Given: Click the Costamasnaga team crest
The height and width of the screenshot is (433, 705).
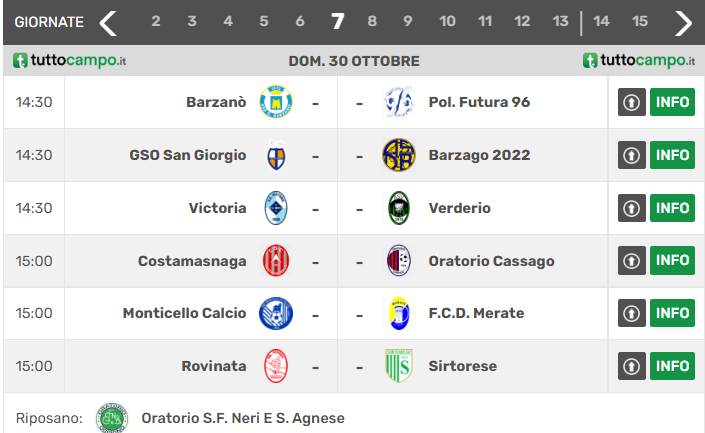Looking at the screenshot, I should coord(276,261).
